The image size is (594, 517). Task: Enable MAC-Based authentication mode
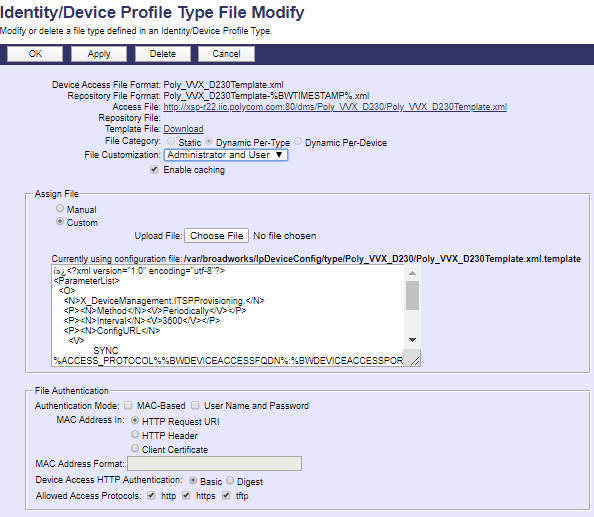coord(128,406)
